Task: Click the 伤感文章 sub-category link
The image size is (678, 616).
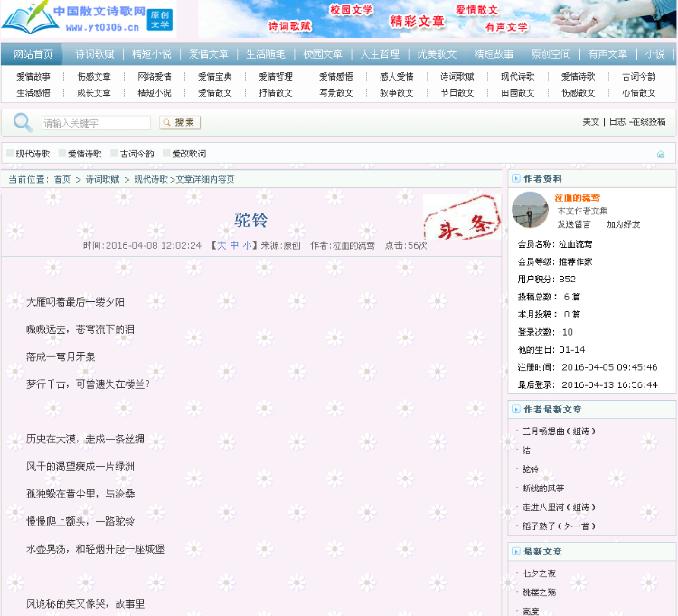Action: point(94,77)
